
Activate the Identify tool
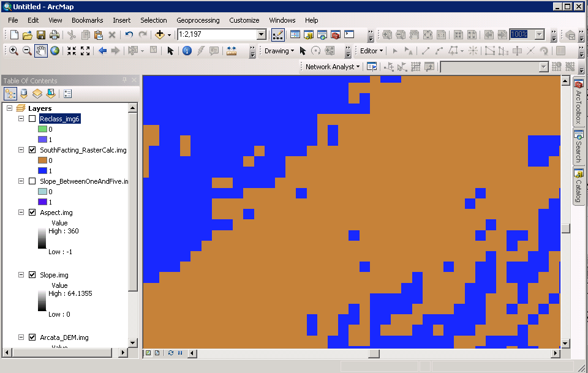pos(187,51)
